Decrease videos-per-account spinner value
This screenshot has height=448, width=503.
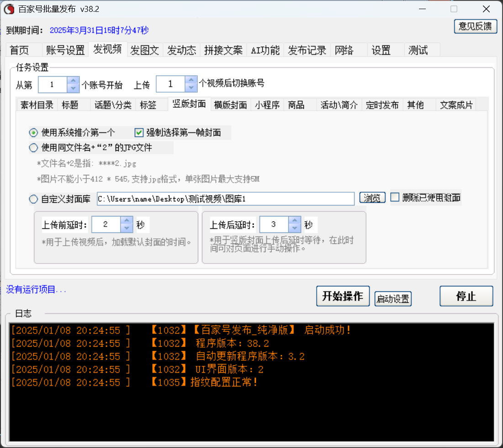pos(191,88)
